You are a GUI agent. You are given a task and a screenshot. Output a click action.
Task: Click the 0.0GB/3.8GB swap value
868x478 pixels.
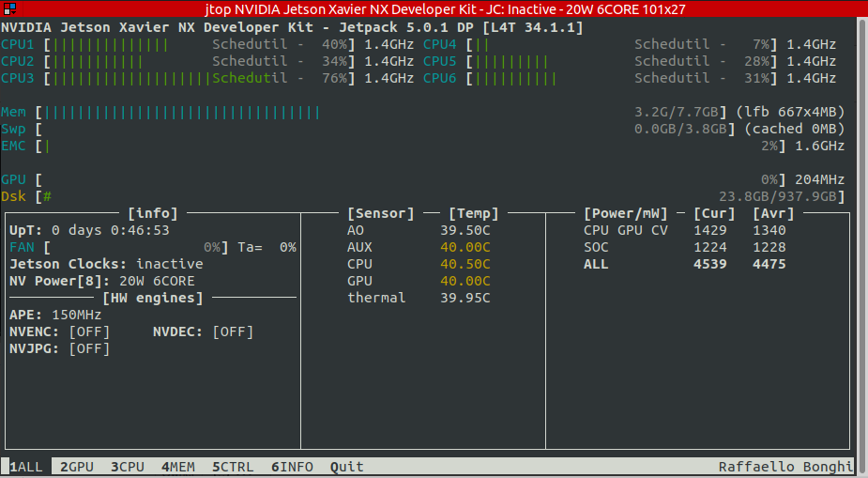coord(680,129)
